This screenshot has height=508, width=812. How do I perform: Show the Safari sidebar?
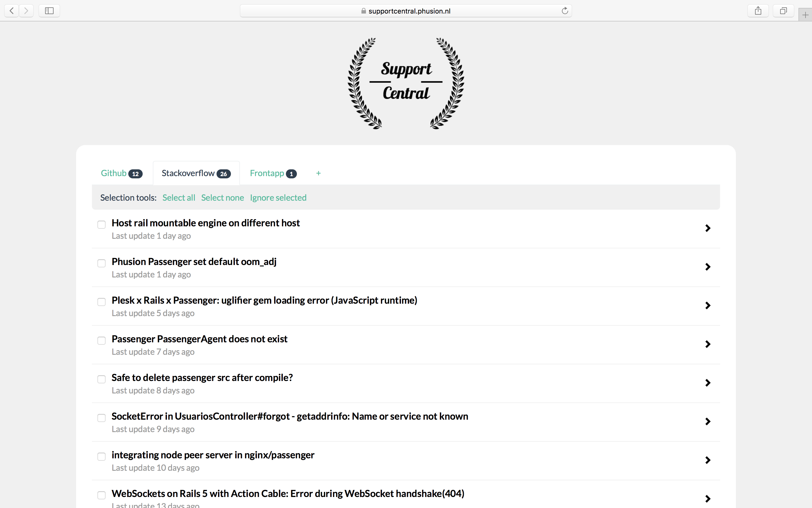pos(49,11)
